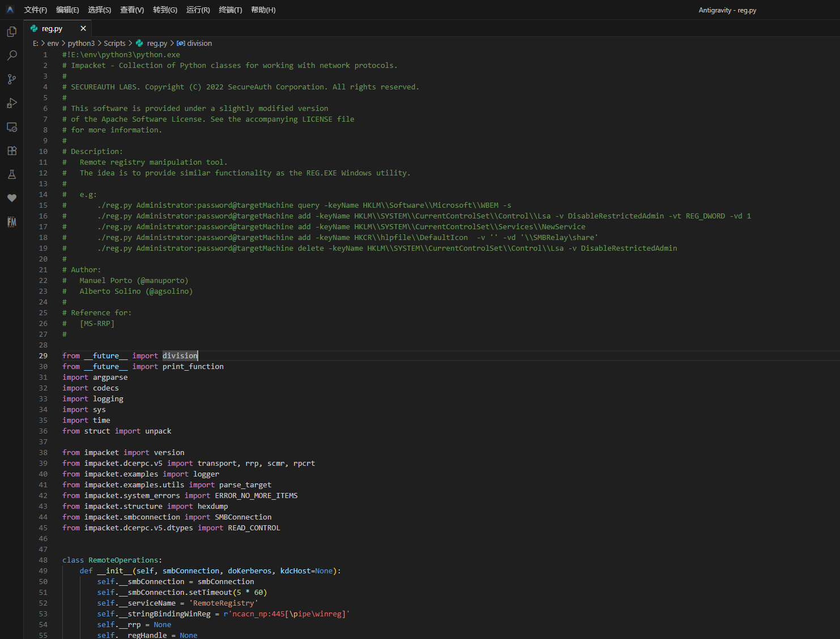This screenshot has height=639, width=840.
Task: Open the Run and Debug view
Action: pos(11,103)
